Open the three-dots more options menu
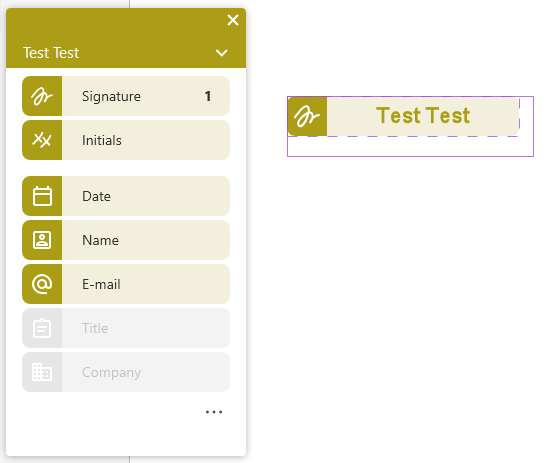 tap(214, 412)
